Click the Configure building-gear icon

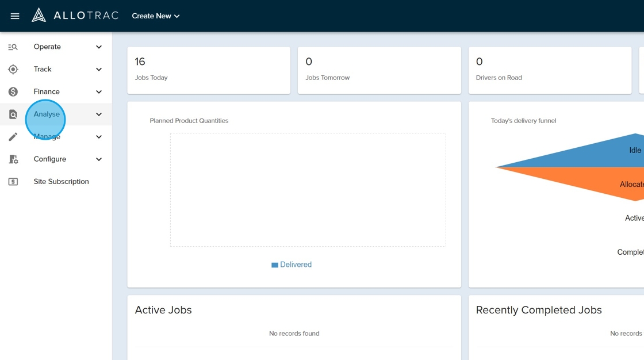[13, 159]
